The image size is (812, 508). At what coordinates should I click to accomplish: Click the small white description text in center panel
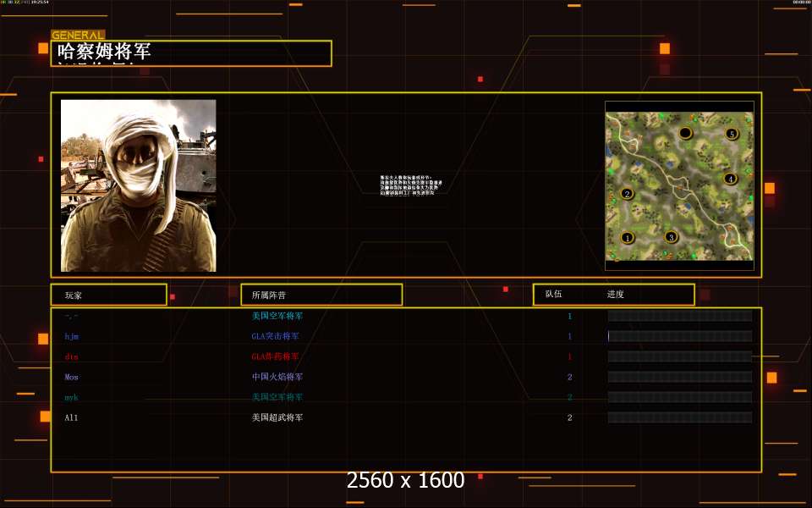[x=411, y=185]
